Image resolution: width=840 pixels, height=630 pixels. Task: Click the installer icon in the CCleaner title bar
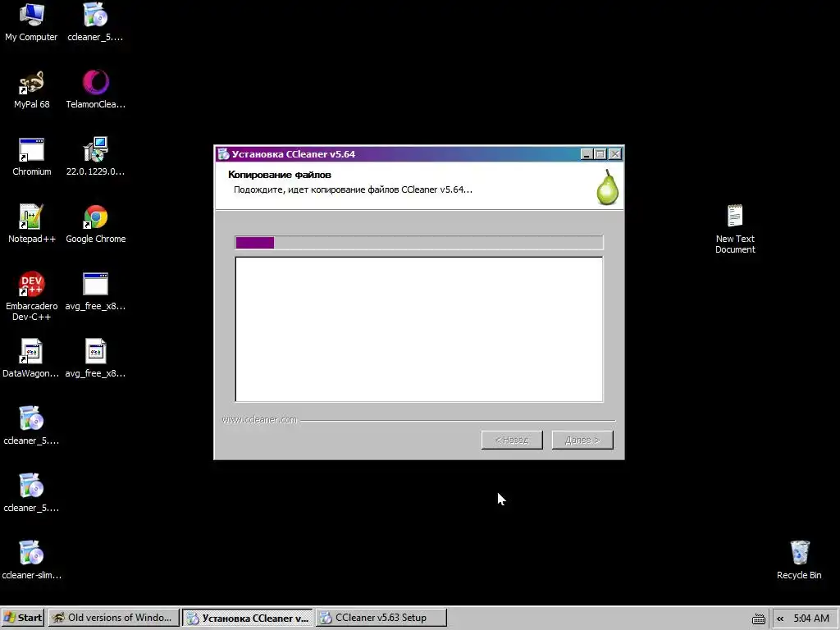223,154
